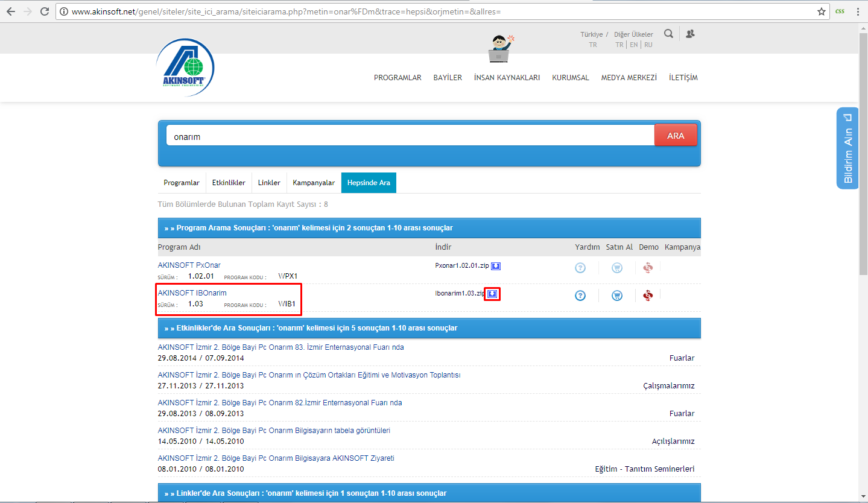Screen dimensions: 868x503
Task: Download Pxonar1.02.01.zip via download icon
Action: tap(495, 265)
